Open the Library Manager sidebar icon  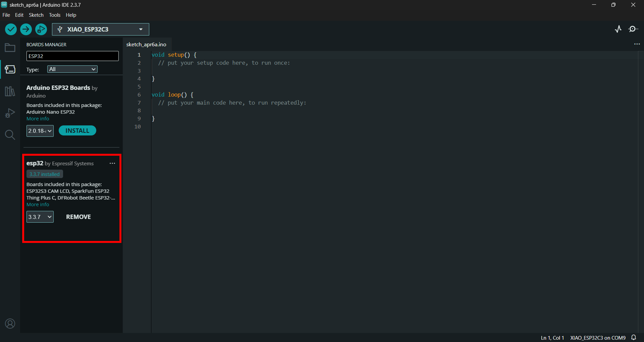(10, 91)
